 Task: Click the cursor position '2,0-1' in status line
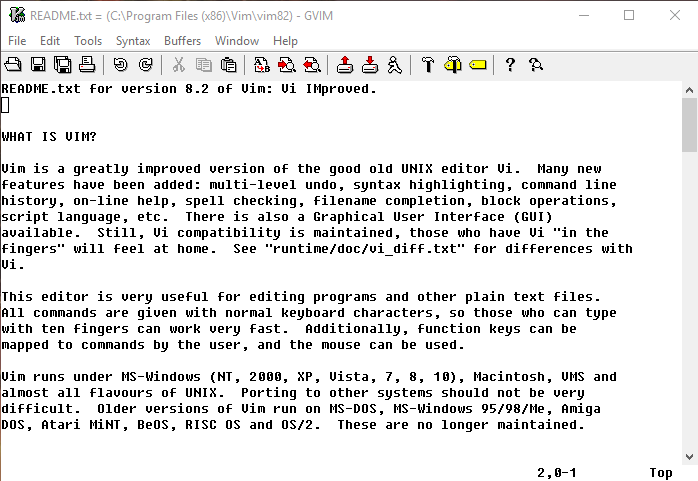pyautogui.click(x=556, y=473)
